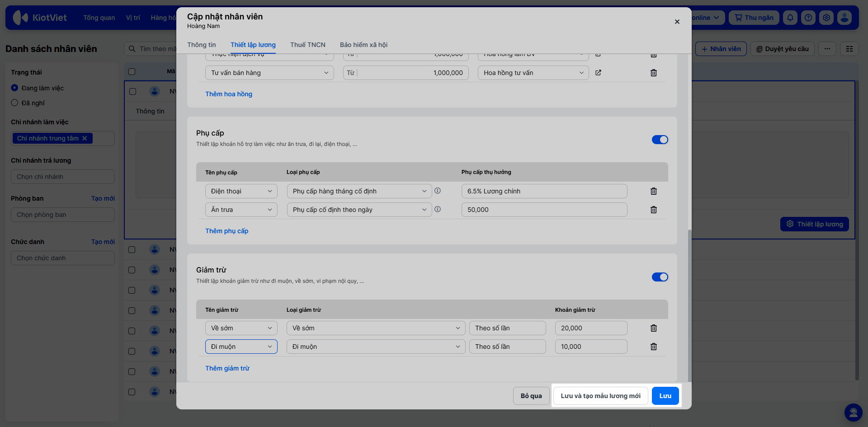The width and height of the screenshot is (868, 427).
Task: Delete the Tư vấn bán hàng commission row
Action: coord(654,73)
